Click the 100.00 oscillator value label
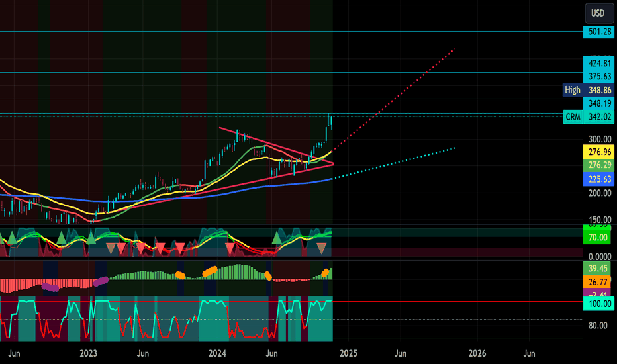The height and width of the screenshot is (364, 617). [x=597, y=304]
